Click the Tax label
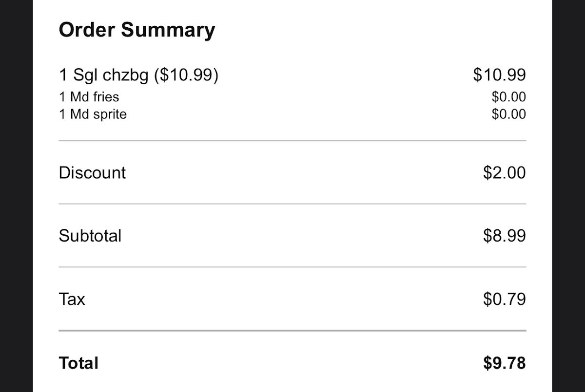Viewport: 585px width, 392px height. pos(72,299)
